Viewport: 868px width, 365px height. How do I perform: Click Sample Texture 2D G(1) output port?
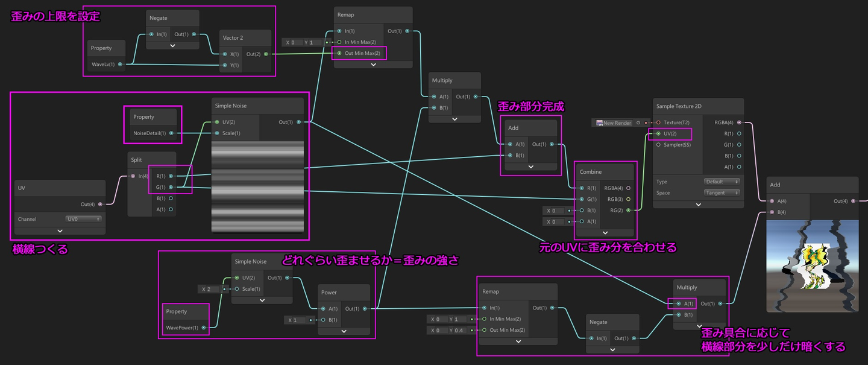point(739,144)
